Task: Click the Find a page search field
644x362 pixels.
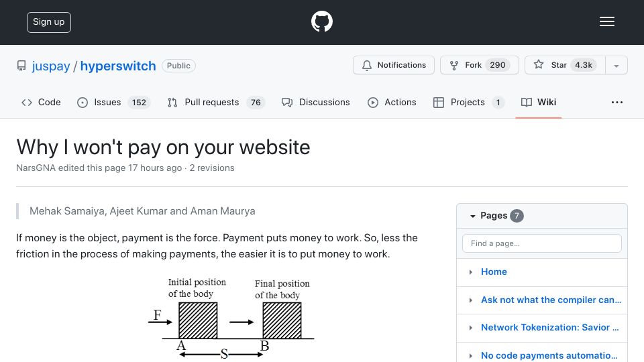Action: pyautogui.click(x=542, y=243)
